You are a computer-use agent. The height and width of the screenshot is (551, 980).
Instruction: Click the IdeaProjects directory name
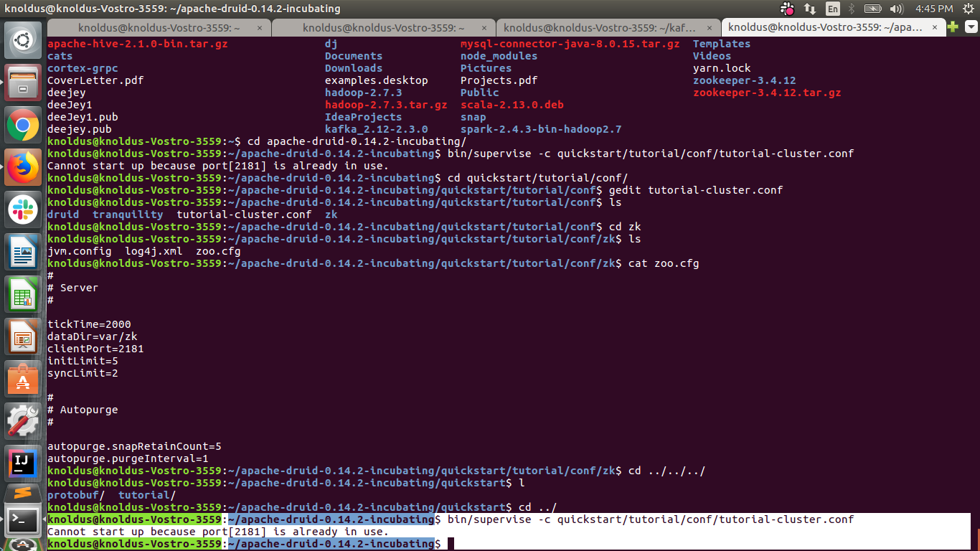coord(364,117)
